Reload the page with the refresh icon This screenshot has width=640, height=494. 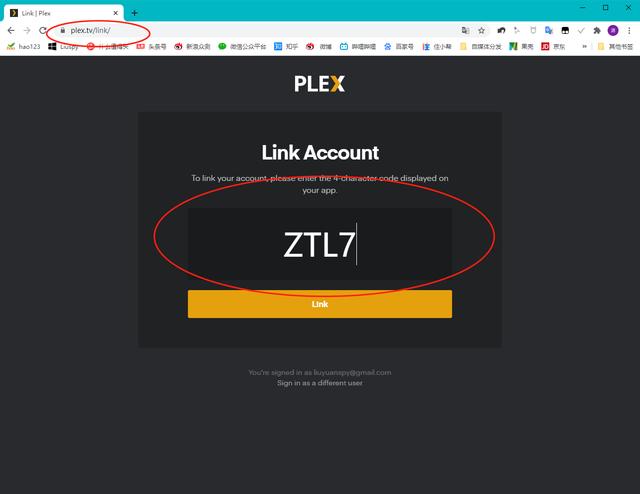(43, 30)
